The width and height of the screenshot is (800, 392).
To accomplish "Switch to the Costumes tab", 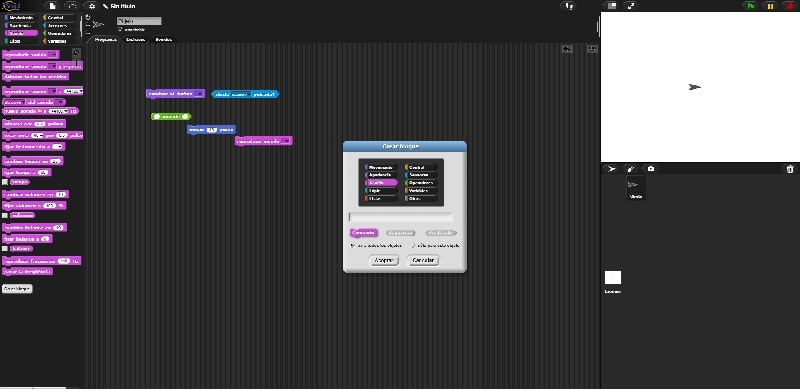I will point(135,39).
